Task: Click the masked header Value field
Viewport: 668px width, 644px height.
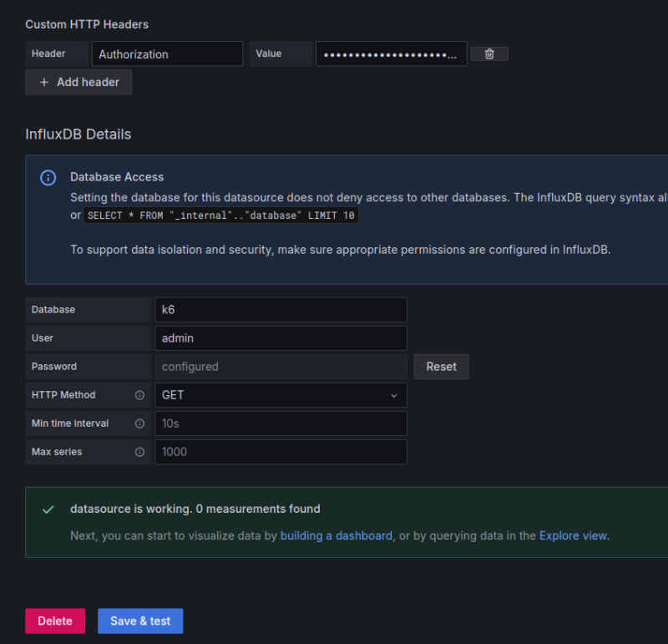Action: pos(391,53)
